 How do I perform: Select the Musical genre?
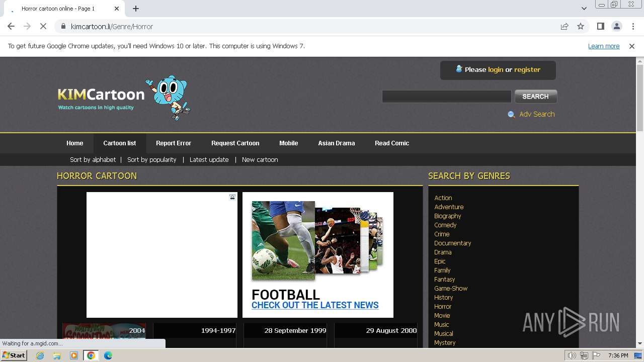point(444,334)
